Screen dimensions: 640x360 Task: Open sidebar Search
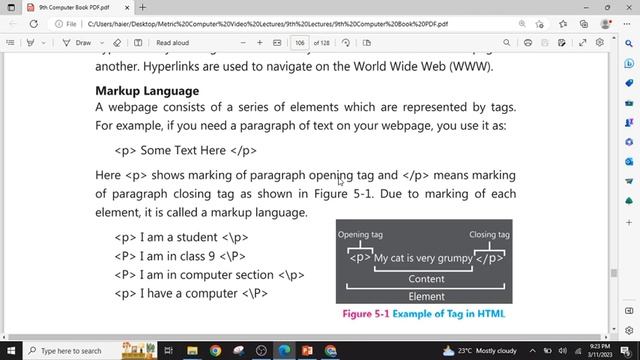[x=629, y=43]
